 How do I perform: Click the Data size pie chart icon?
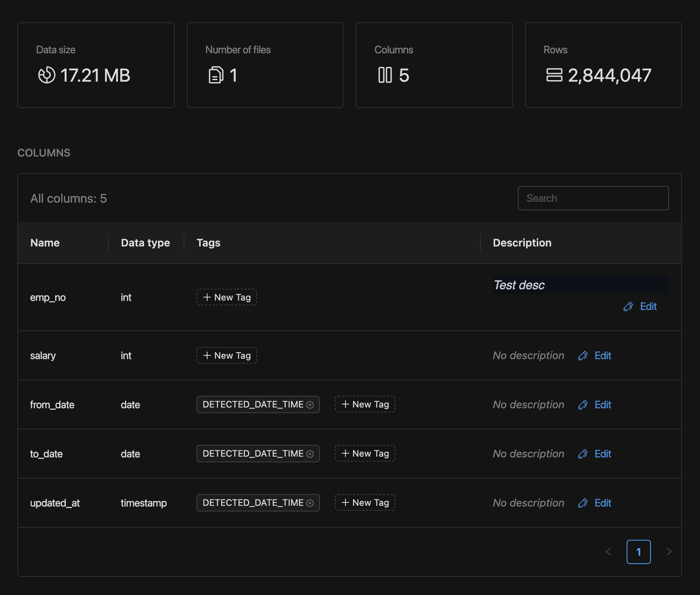click(x=47, y=75)
